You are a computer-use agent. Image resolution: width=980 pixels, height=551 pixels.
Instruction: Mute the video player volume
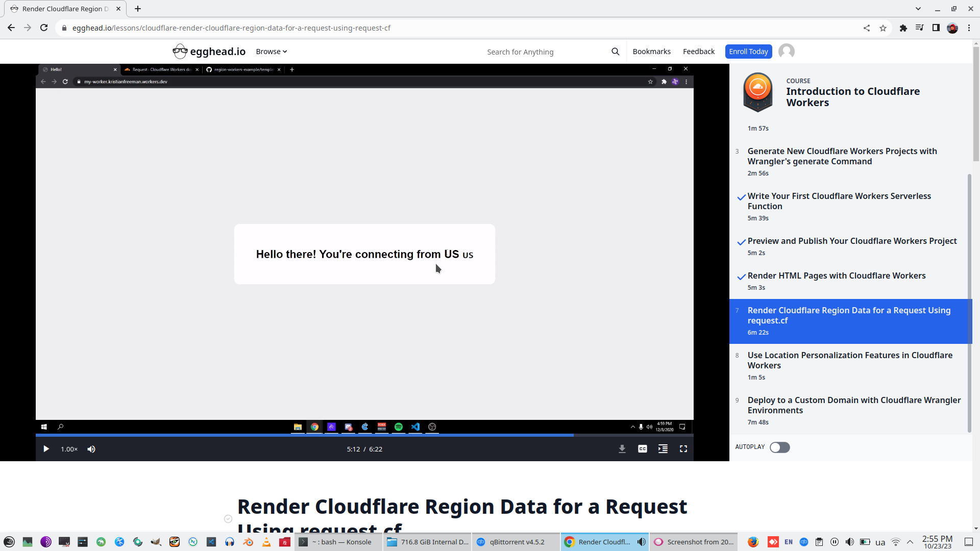(x=91, y=449)
